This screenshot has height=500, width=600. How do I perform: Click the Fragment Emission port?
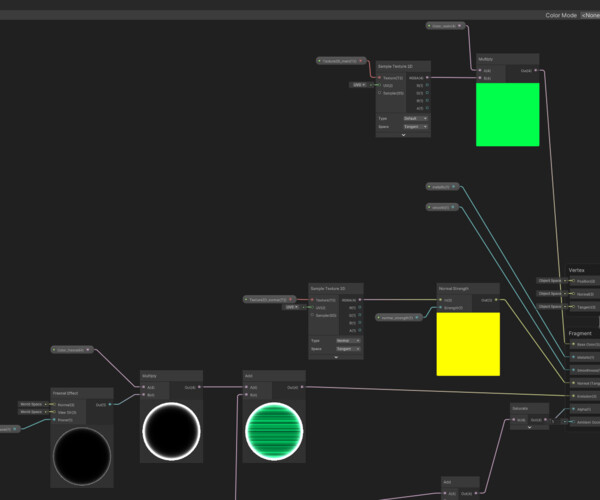(573, 396)
